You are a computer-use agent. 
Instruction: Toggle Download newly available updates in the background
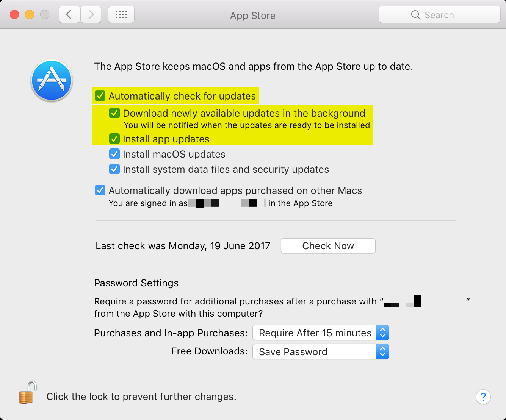pyautogui.click(x=114, y=113)
